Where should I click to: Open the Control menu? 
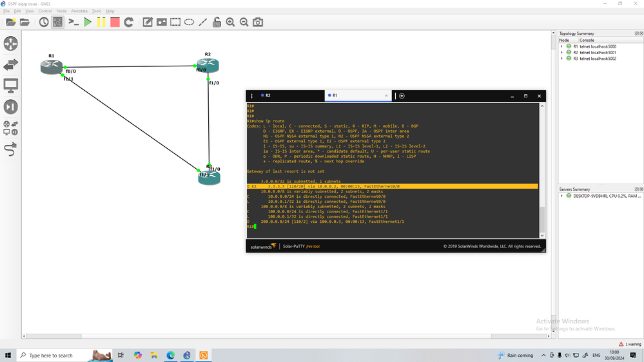point(45,11)
